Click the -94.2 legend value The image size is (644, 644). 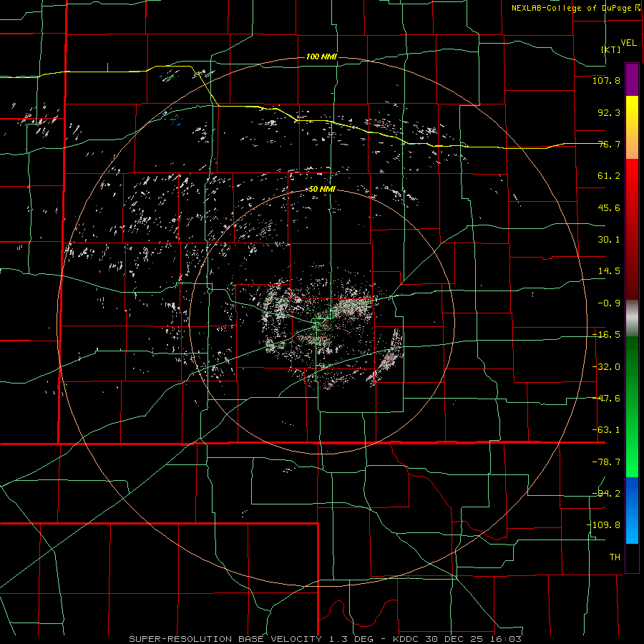tap(606, 494)
